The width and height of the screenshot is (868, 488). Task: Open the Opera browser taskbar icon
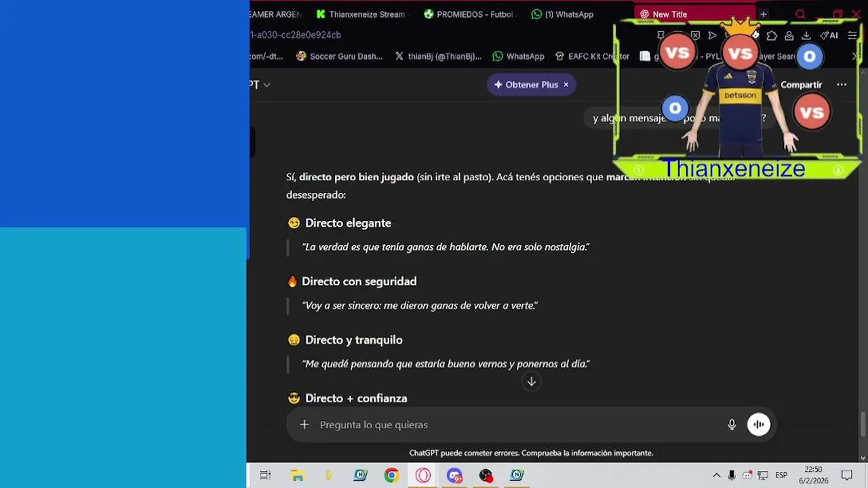[x=423, y=476]
